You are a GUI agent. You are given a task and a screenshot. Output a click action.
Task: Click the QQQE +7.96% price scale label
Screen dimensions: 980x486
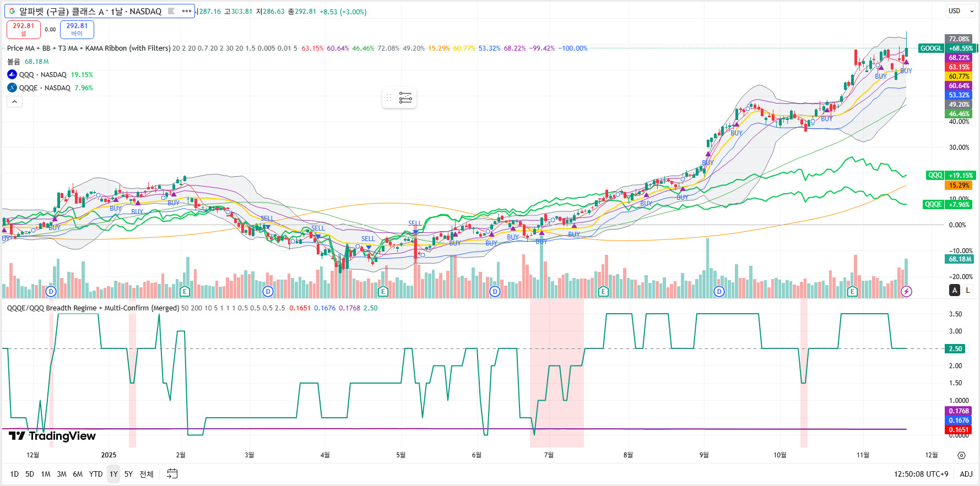coord(949,204)
